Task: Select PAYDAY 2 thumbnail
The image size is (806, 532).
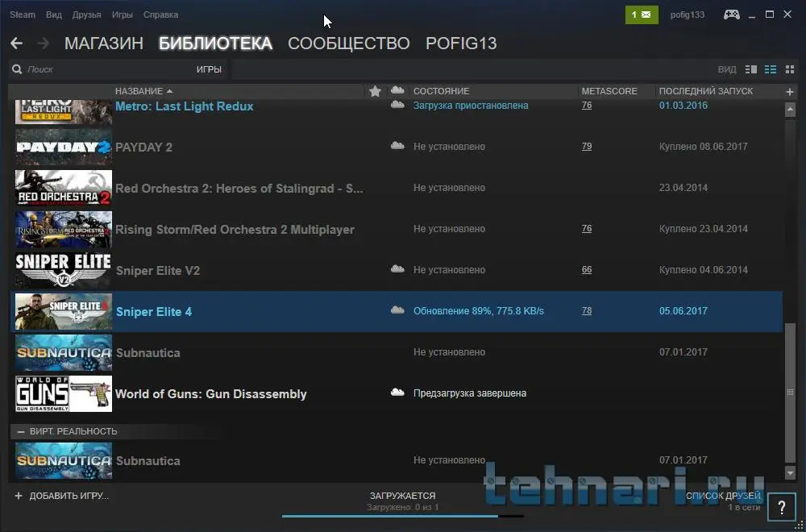Action: click(x=63, y=147)
